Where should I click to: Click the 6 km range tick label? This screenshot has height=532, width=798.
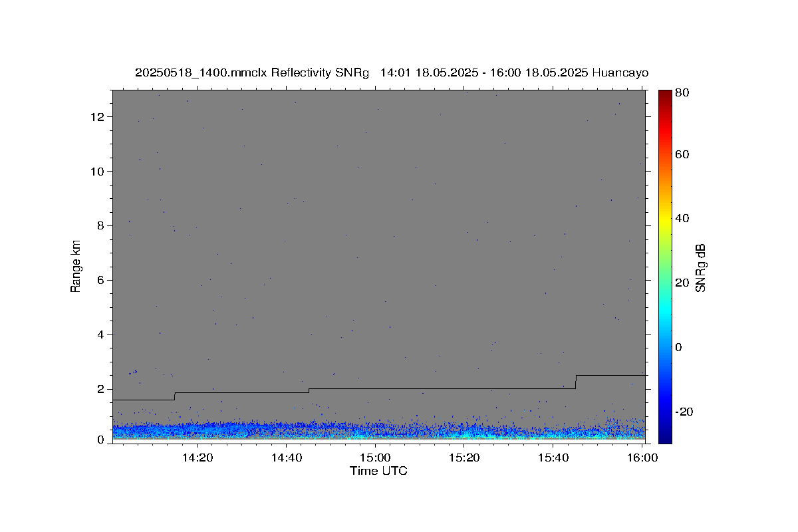tap(101, 281)
